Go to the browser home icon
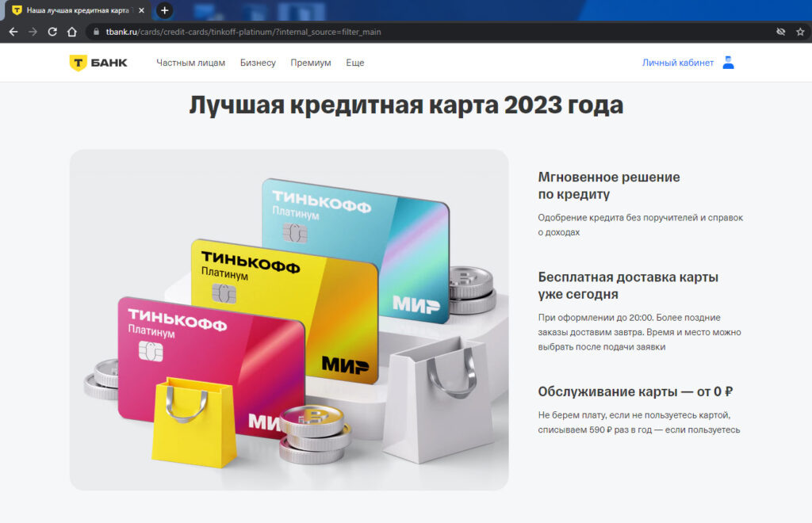The height and width of the screenshot is (523, 812). tap(72, 32)
